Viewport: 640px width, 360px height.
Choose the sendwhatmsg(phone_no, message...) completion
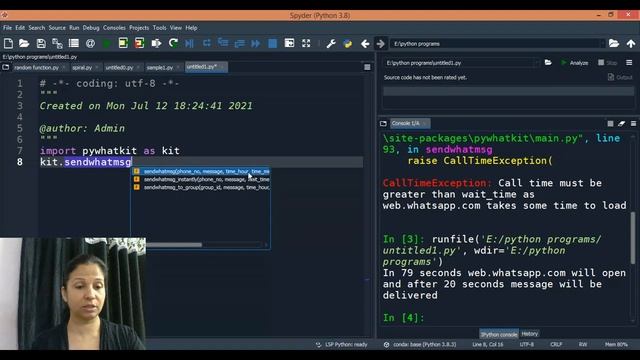tap(201, 171)
